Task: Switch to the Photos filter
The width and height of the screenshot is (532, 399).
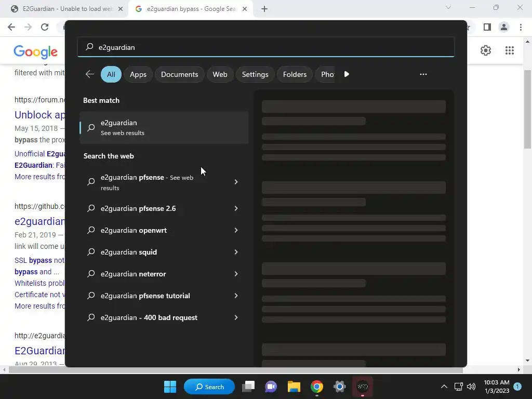Action: point(326,74)
